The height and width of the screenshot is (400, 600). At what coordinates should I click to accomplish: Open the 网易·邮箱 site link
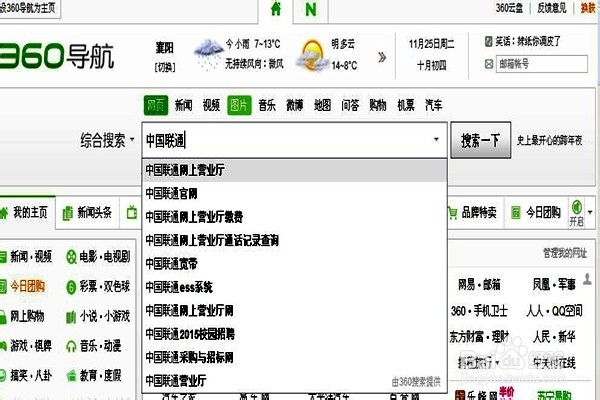479,284
